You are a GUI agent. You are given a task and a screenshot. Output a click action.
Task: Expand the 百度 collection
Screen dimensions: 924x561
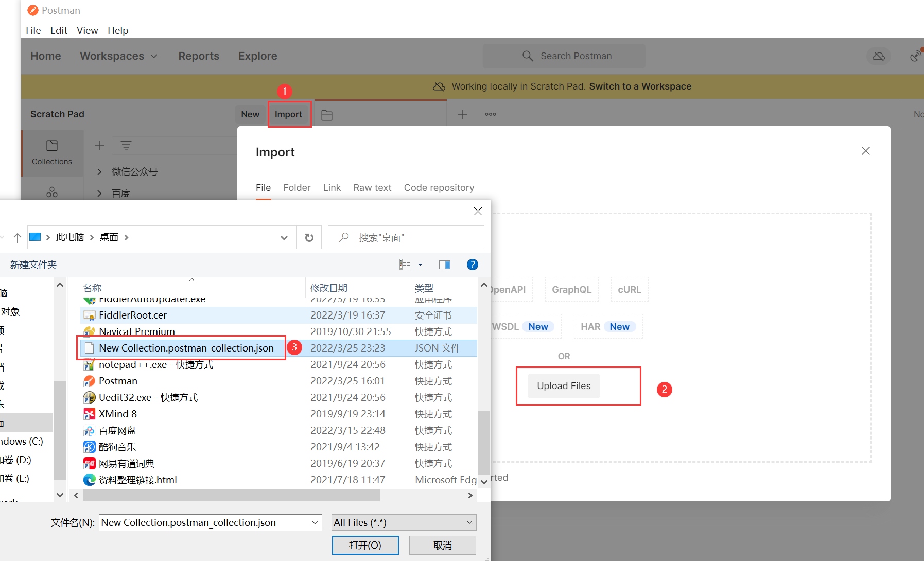pyautogui.click(x=99, y=194)
